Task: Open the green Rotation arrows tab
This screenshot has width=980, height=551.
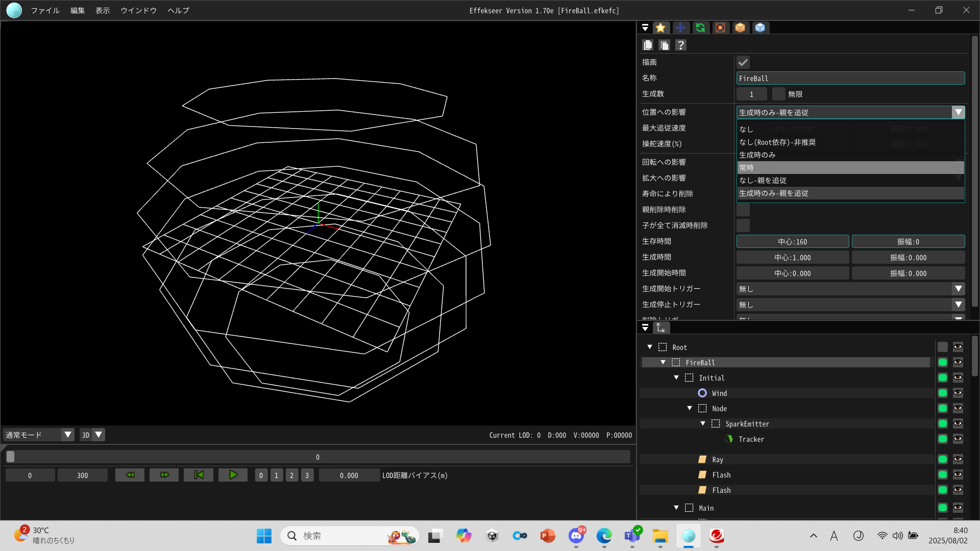Action: 700,28
